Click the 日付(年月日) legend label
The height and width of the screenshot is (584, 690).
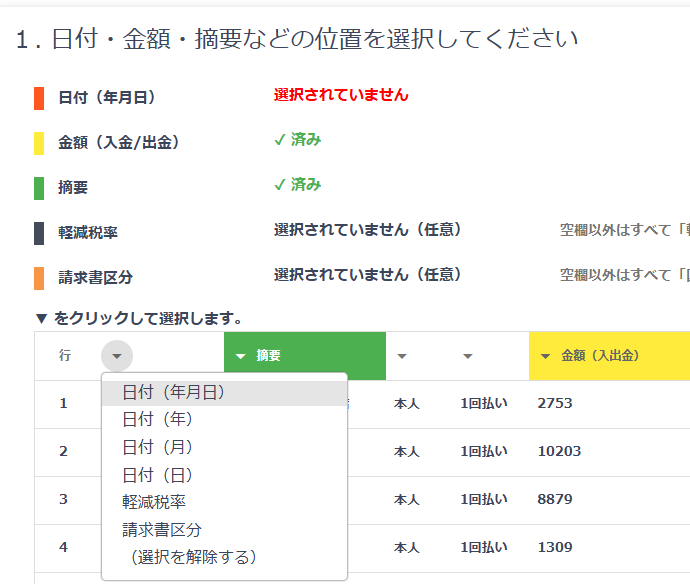(107, 97)
